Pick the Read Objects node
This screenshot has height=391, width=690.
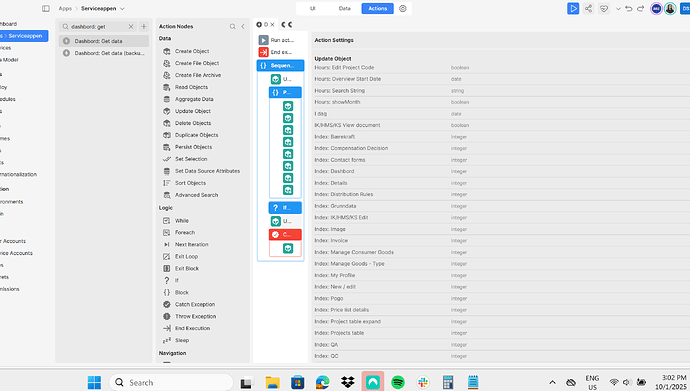[x=191, y=87]
